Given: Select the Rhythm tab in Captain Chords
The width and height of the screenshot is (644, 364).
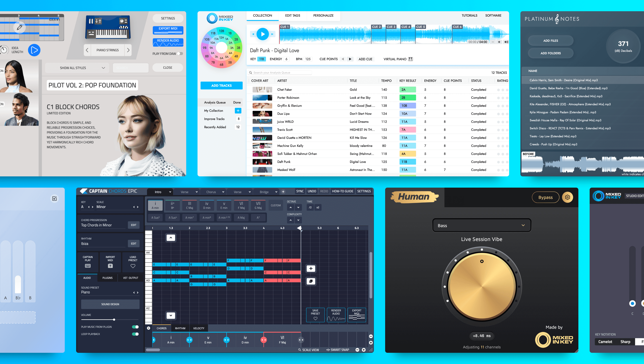Looking at the screenshot, I should 180,328.
